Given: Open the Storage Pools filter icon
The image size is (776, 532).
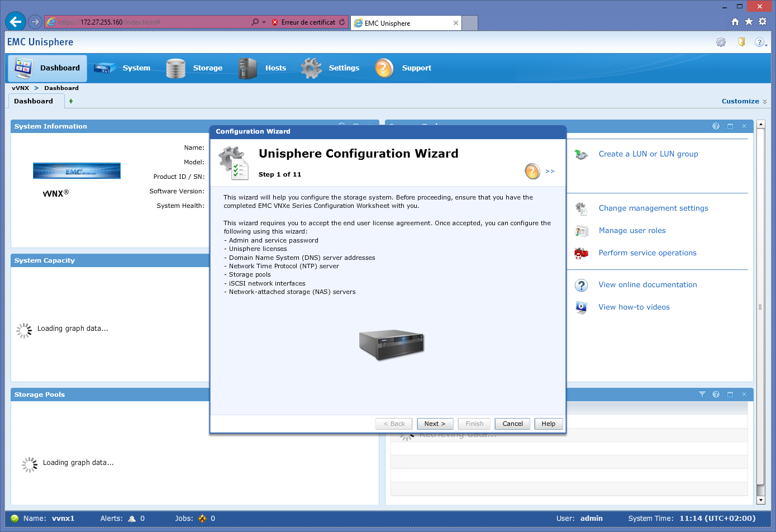Looking at the screenshot, I should 702,395.
